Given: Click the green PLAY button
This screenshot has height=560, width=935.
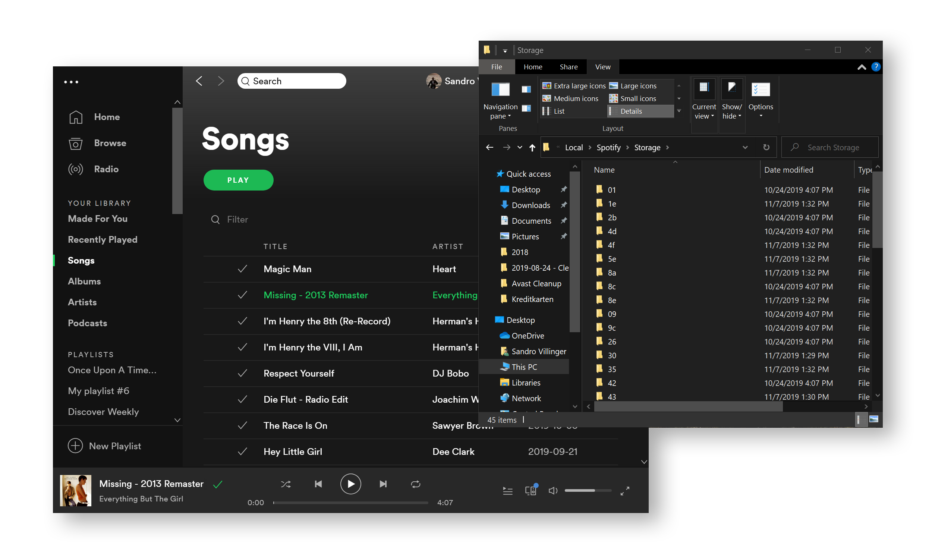Looking at the screenshot, I should 239,180.
